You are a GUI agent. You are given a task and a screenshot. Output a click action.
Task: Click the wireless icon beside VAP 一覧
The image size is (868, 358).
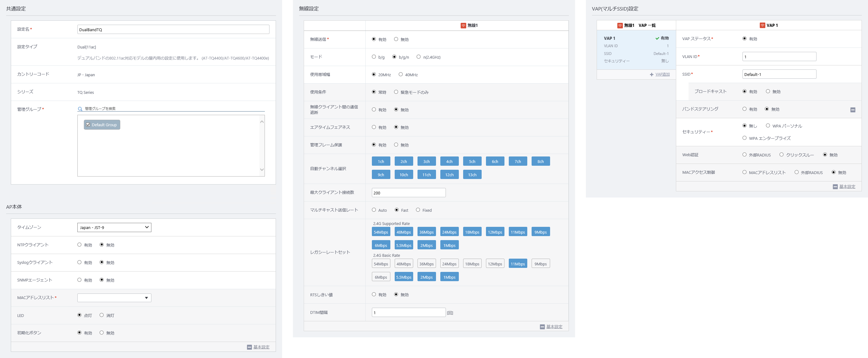620,26
